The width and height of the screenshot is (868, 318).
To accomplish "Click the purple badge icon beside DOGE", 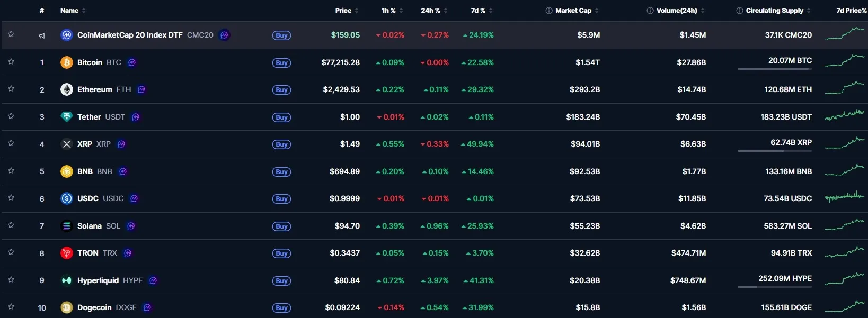I will pos(147,307).
